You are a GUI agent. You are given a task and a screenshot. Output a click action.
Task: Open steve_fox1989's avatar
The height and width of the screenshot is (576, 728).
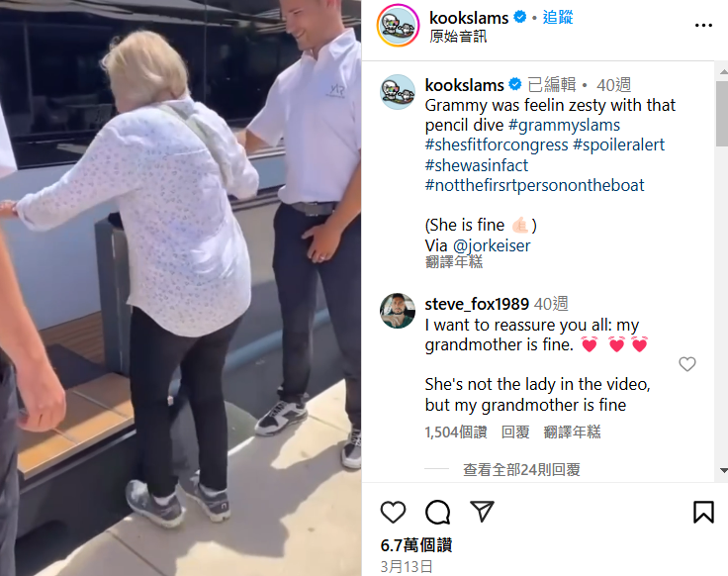[x=398, y=311]
